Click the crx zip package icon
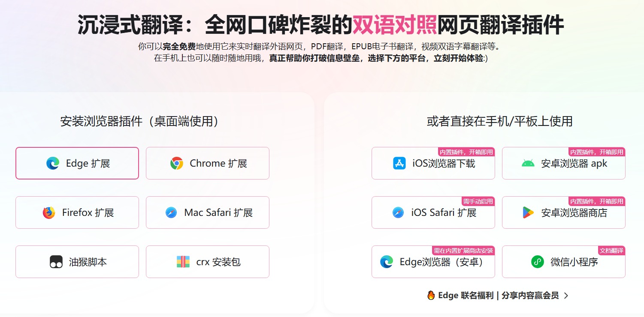 [x=183, y=262]
